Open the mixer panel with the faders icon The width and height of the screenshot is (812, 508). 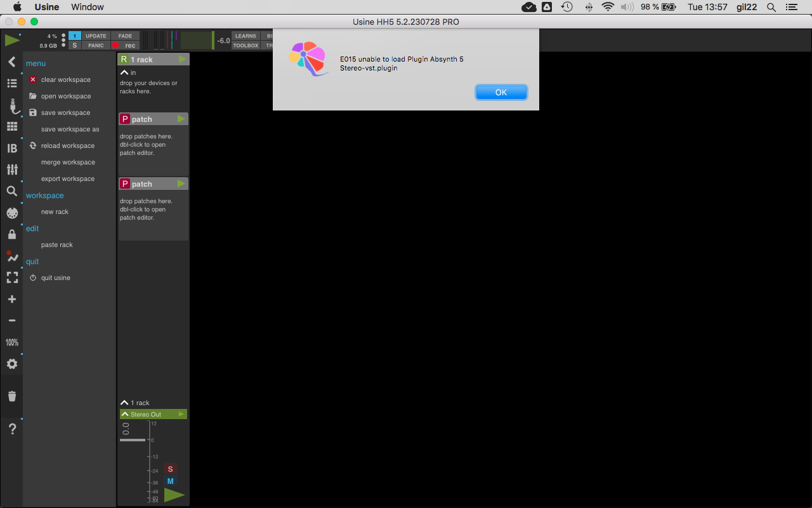tap(11, 170)
